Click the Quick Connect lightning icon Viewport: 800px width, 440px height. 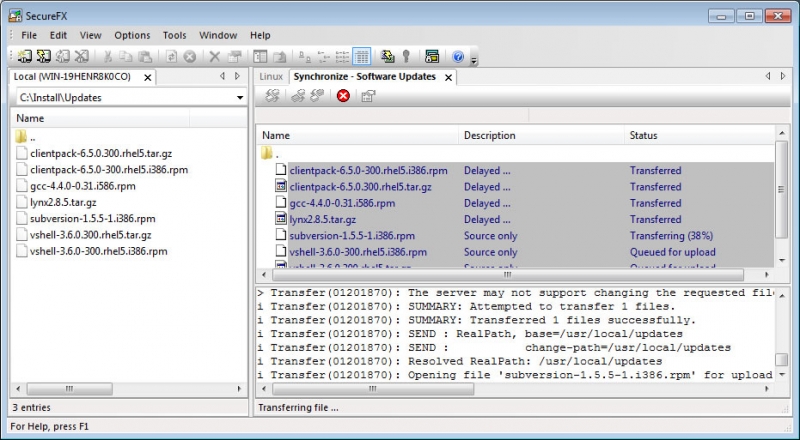click(x=43, y=56)
